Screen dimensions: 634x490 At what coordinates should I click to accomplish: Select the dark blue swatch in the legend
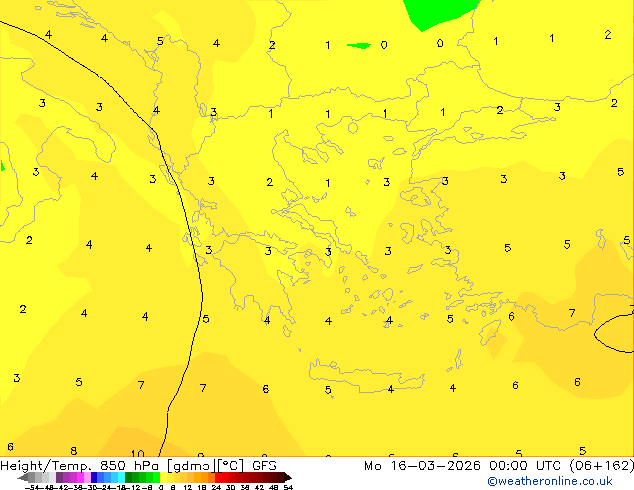pos(94,477)
